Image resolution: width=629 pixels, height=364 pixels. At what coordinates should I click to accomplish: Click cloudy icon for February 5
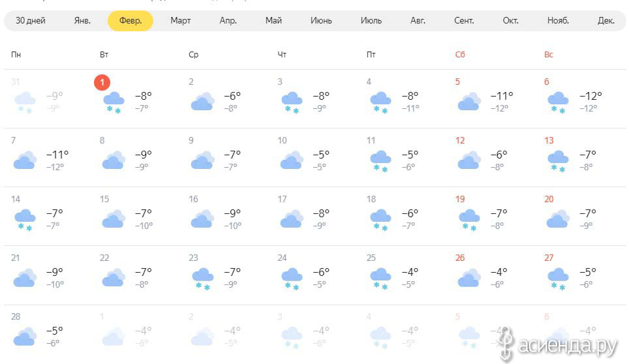[469, 101]
